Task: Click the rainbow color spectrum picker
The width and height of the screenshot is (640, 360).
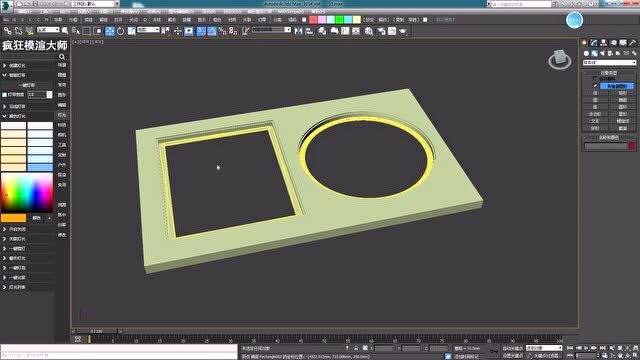Action: (27, 192)
